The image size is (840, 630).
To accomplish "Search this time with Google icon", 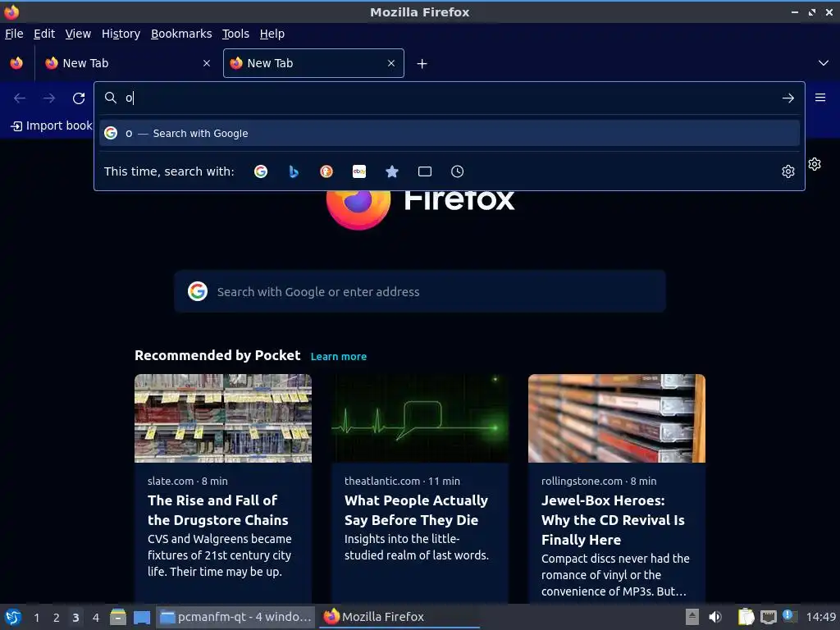I will click(261, 171).
